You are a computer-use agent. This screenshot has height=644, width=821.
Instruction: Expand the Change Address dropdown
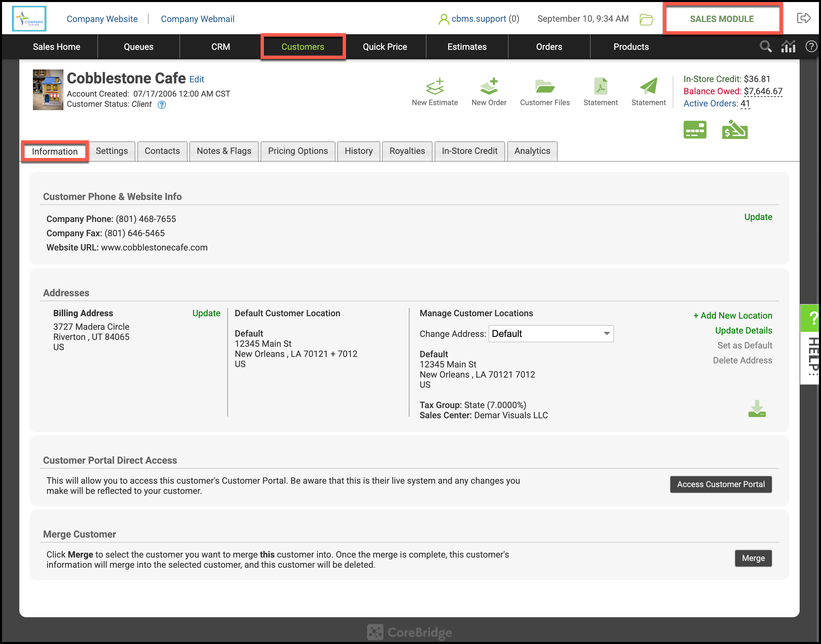(551, 334)
